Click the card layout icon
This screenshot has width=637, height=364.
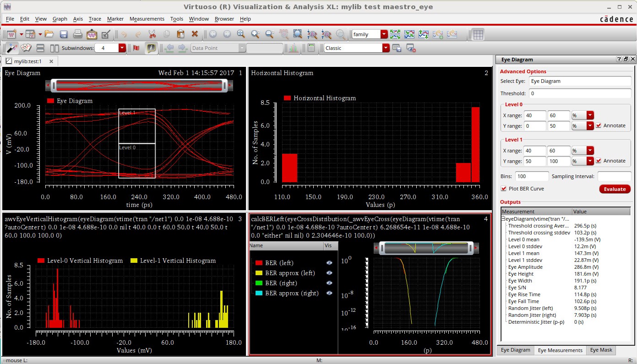[26, 48]
